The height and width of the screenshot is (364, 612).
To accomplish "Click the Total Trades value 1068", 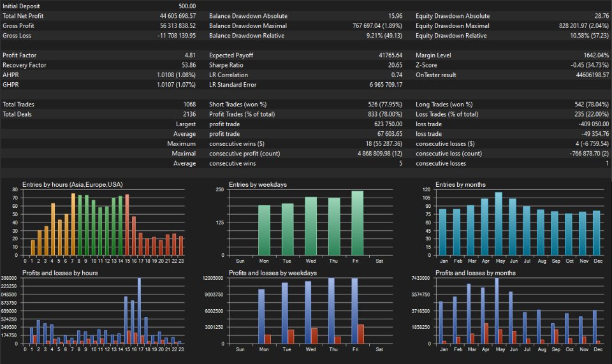I will click(189, 105).
